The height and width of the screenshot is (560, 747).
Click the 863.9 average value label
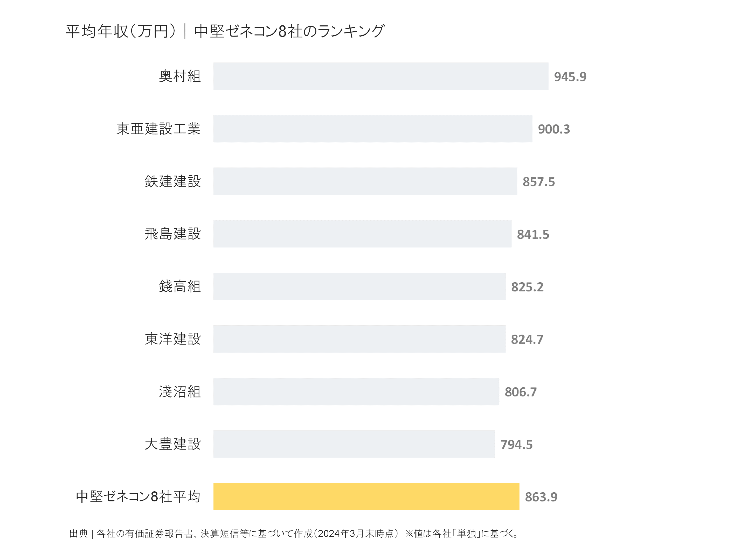pos(541,497)
